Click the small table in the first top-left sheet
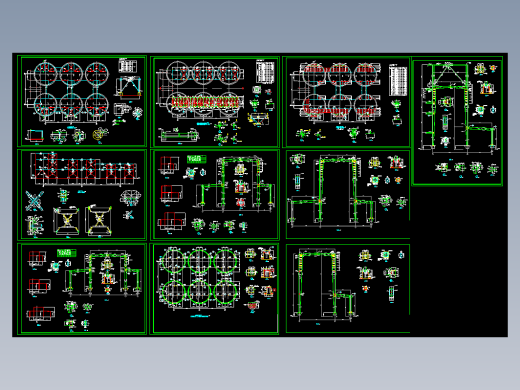Screen dimensions: 520x390 (128, 65)
